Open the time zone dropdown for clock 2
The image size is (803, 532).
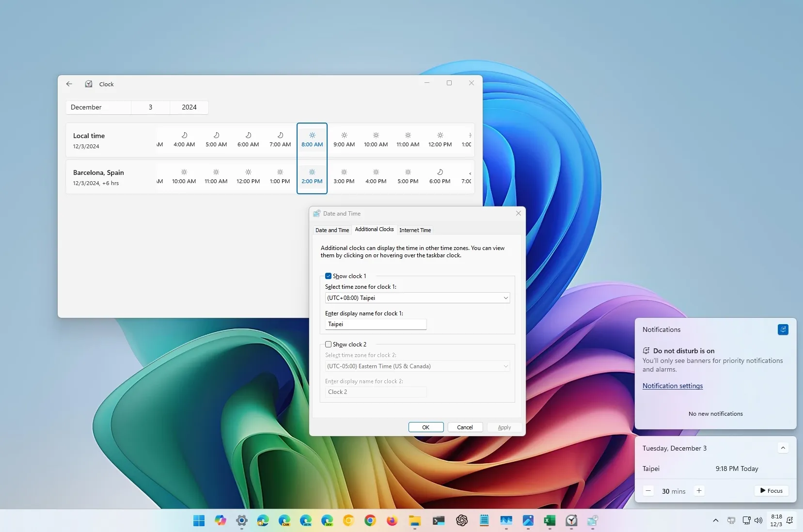505,366
